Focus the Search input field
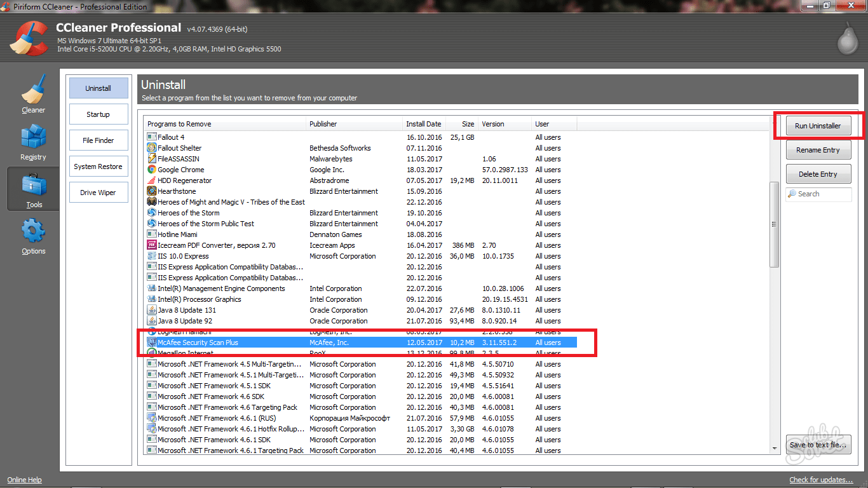868x488 pixels. pos(818,194)
